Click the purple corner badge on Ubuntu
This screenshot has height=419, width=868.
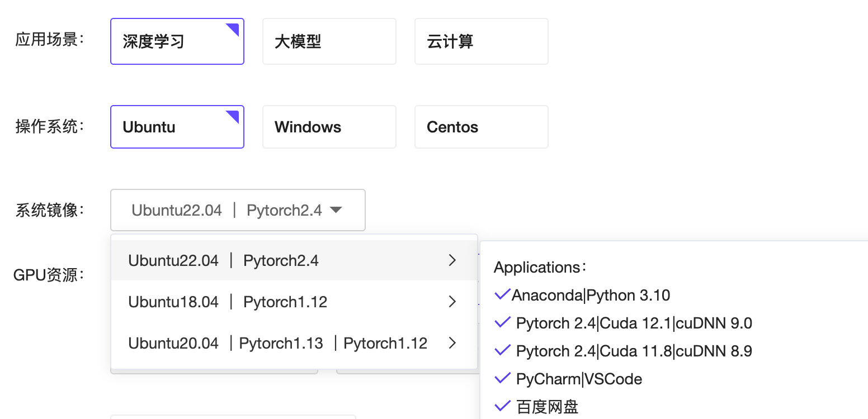[233, 116]
